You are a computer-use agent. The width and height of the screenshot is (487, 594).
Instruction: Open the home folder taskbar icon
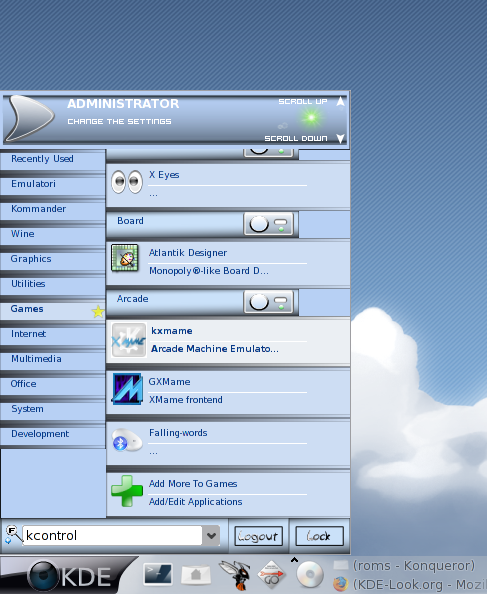click(x=196, y=575)
